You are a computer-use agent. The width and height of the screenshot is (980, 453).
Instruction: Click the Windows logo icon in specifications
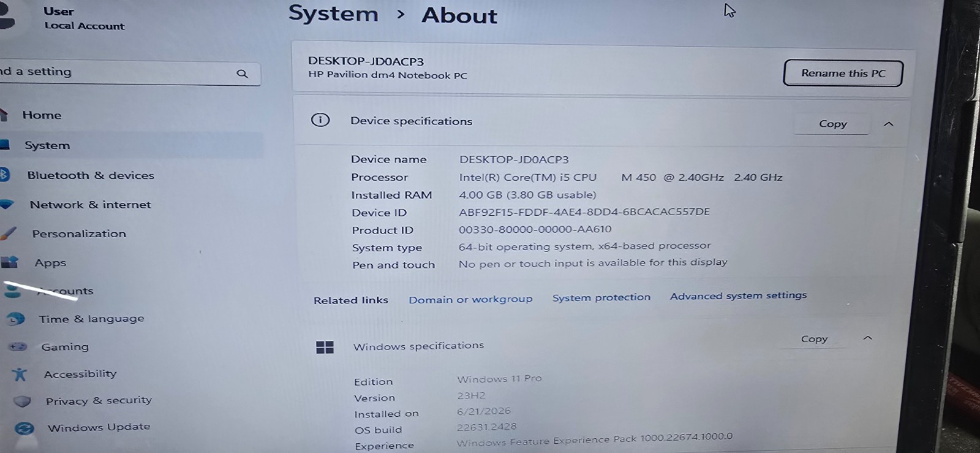325,348
